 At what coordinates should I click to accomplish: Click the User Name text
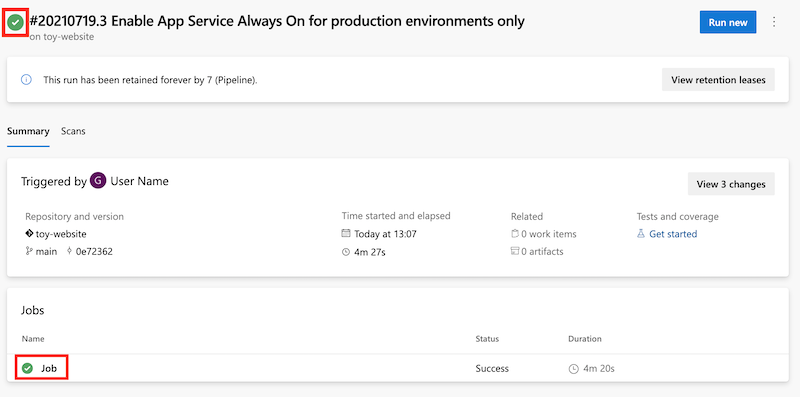pos(139,181)
